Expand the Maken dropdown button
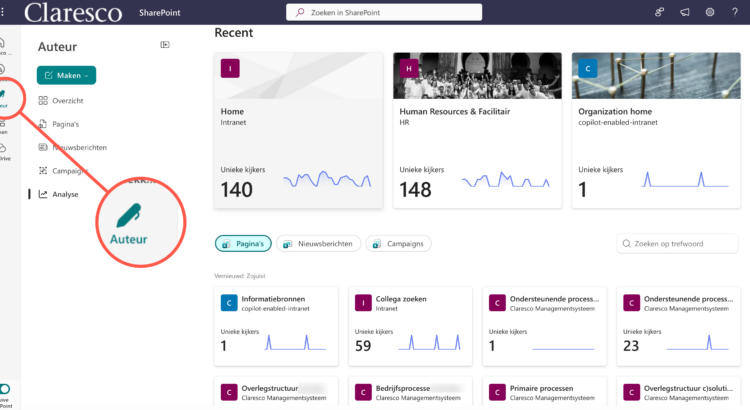The image size is (750, 410). click(66, 75)
